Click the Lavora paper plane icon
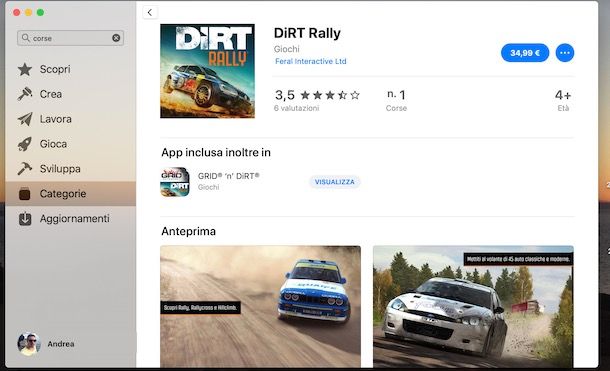This screenshot has height=371, width=610. point(25,119)
